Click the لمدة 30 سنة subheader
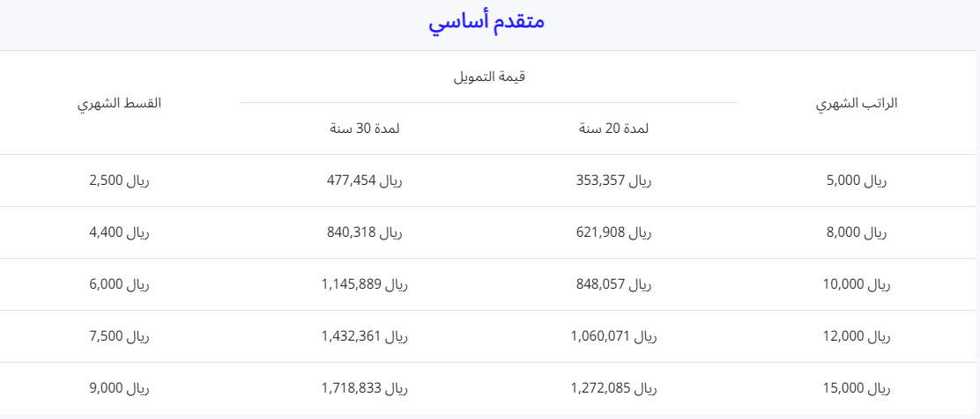The width and height of the screenshot is (980, 419). pyautogui.click(x=365, y=129)
